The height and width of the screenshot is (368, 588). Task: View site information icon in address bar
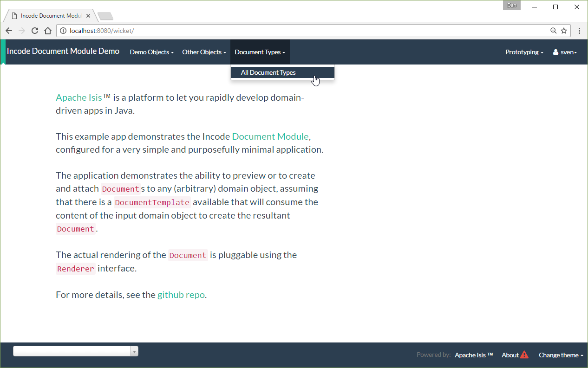(64, 31)
